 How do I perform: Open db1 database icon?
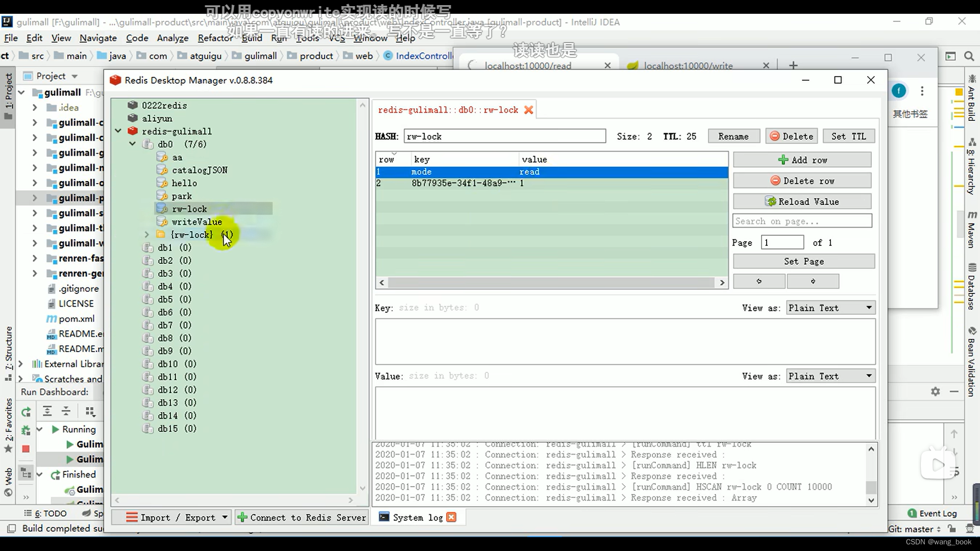[x=148, y=247]
